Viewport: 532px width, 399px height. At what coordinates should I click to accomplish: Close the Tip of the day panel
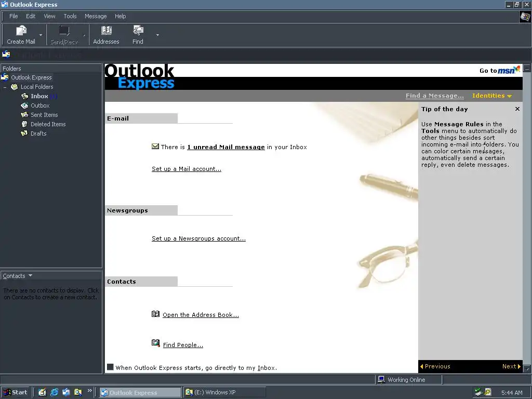click(517, 109)
